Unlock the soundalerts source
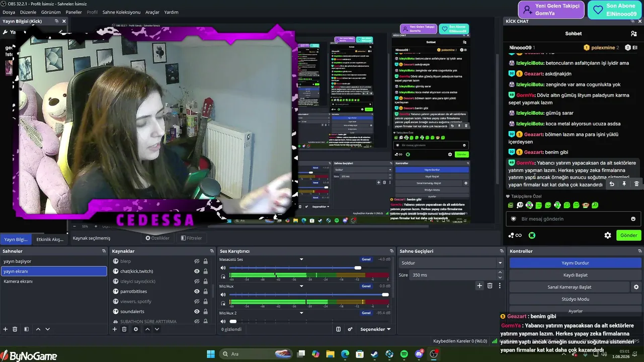 point(205,312)
